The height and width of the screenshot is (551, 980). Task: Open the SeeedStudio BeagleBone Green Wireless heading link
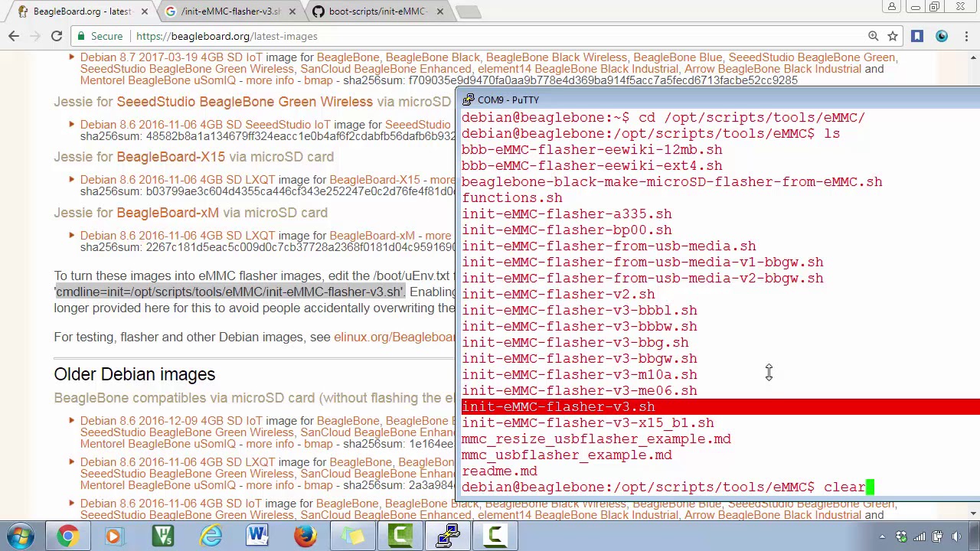(245, 102)
